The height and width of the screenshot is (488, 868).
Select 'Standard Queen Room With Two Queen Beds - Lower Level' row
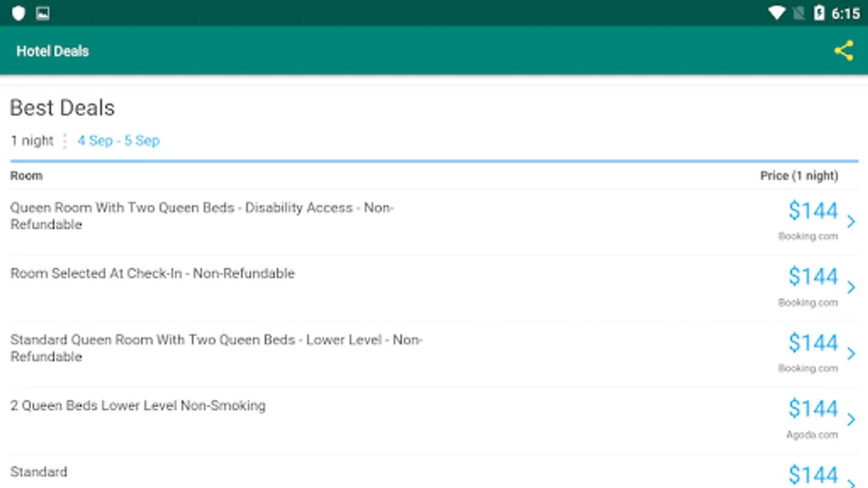[x=434, y=355]
